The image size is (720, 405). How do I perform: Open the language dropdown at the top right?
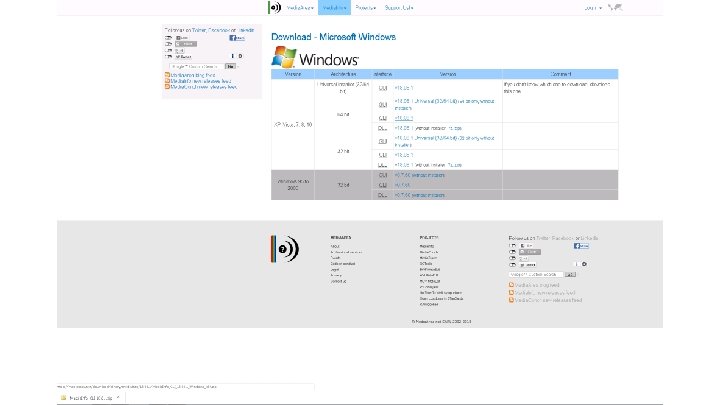[x=593, y=8]
